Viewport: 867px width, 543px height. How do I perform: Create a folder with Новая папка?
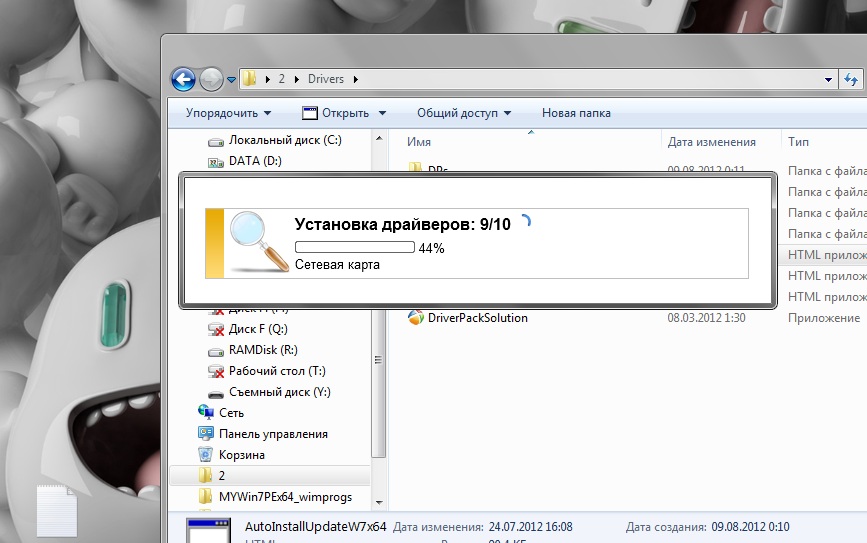click(576, 113)
